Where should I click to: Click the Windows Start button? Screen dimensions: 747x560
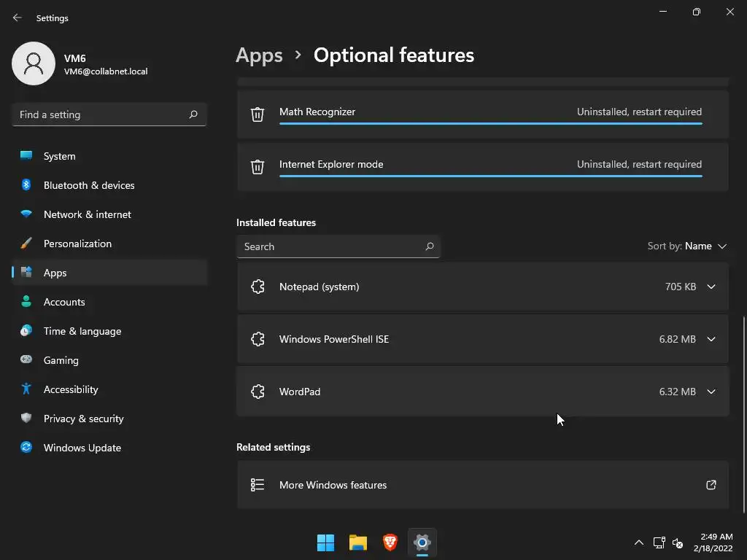pos(326,542)
